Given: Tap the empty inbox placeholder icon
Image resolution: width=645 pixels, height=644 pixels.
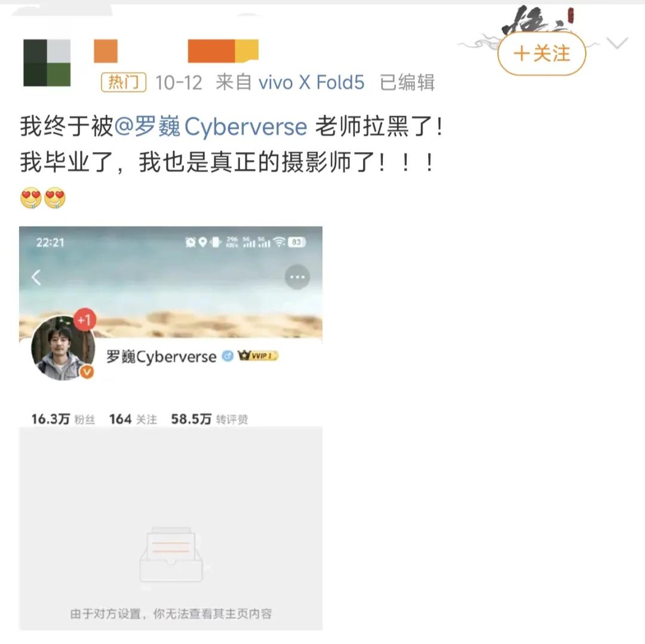Looking at the screenshot, I should tap(171, 554).
